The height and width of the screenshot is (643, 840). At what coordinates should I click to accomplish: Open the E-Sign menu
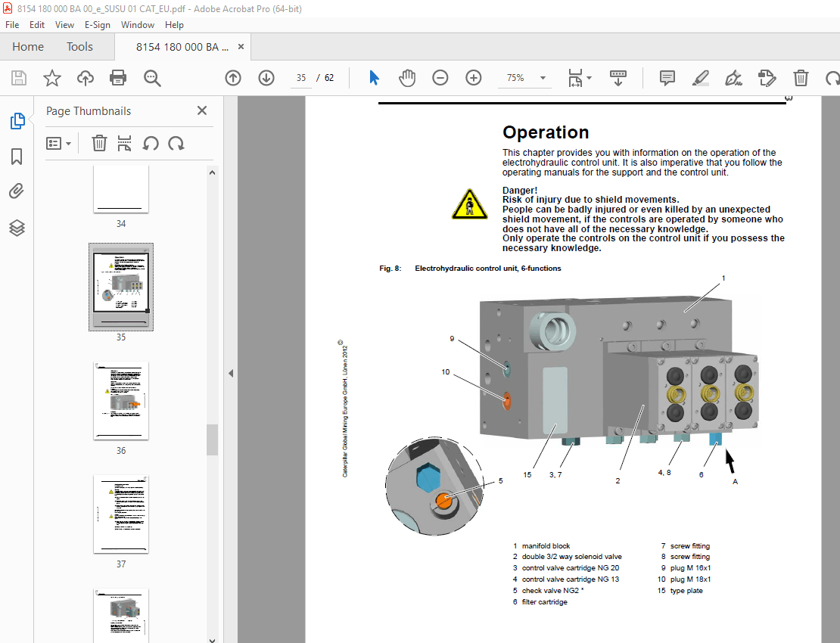(x=98, y=25)
